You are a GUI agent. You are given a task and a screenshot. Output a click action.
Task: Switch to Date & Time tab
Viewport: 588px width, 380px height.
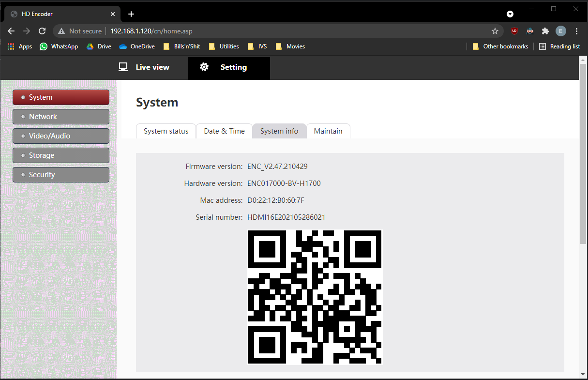(x=224, y=131)
